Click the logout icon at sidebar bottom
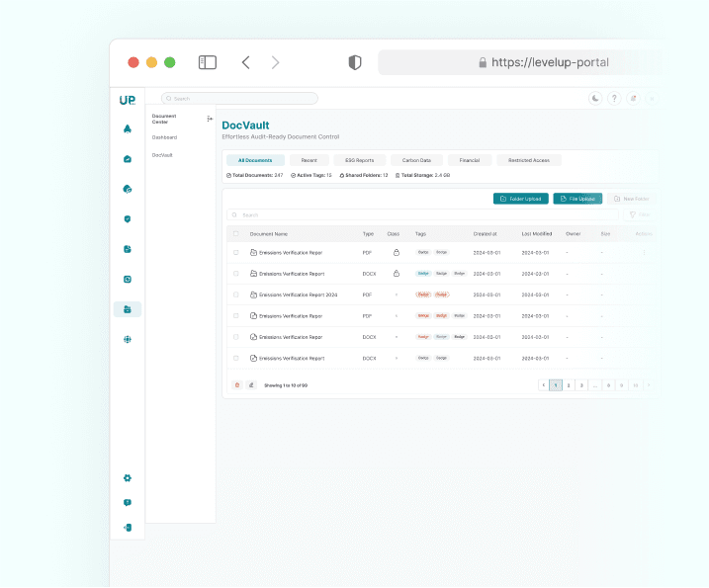This screenshot has height=588, width=709. 128,528
